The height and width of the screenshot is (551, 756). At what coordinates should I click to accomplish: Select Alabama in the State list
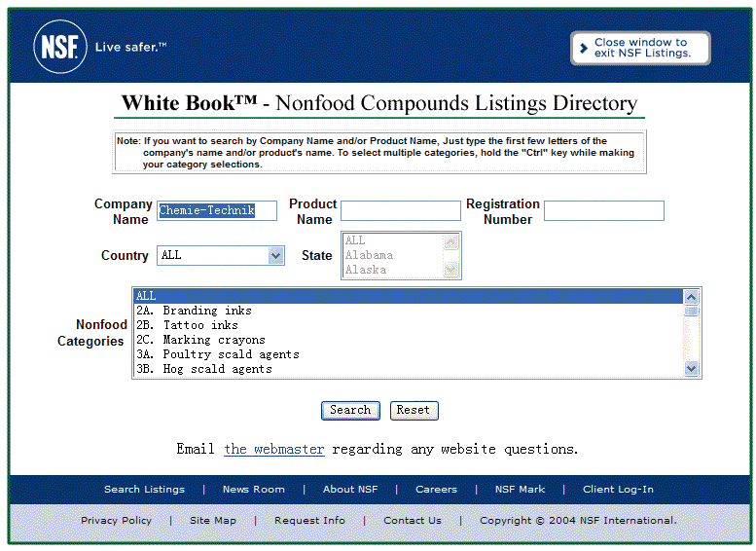coord(393,255)
